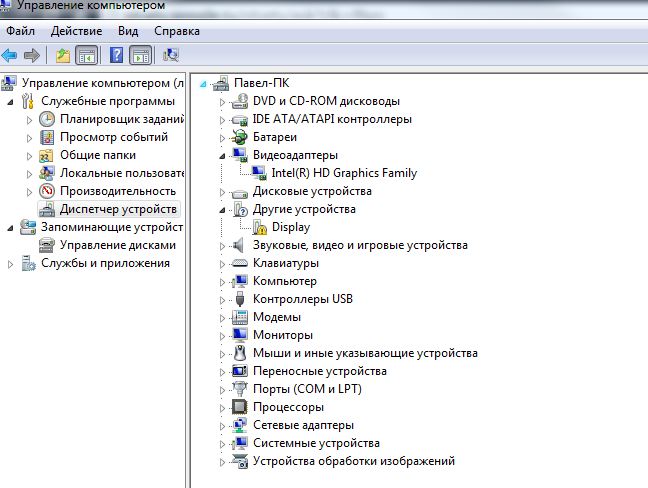Open the Help question mark toolbar icon
The width and height of the screenshot is (648, 488).
click(x=117, y=55)
